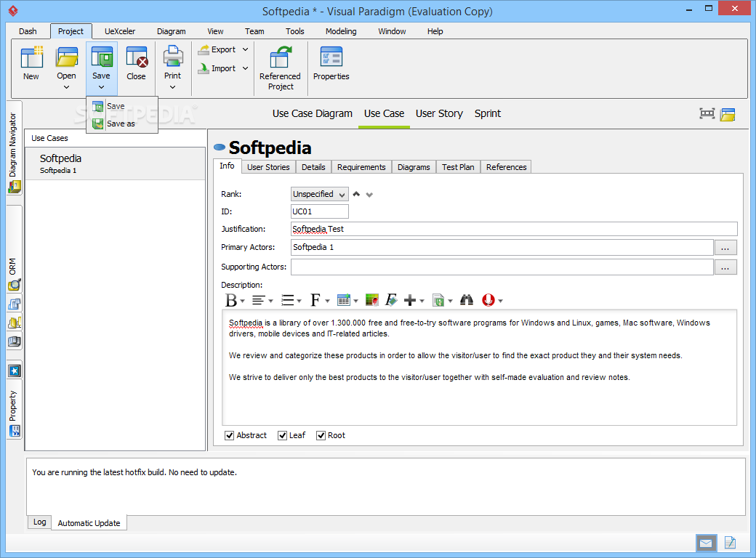Viewport: 756px width, 558px height.
Task: Toggle the Root checkbox
Action: 321,436
